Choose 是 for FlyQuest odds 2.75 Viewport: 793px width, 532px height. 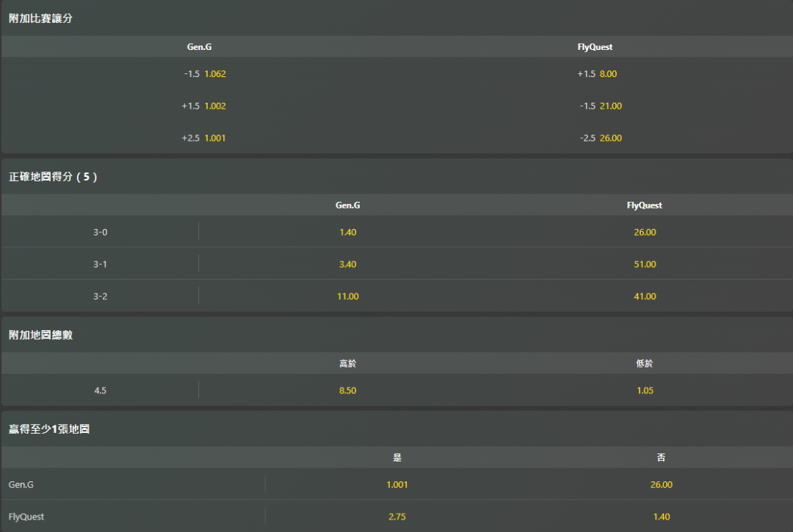(x=397, y=517)
